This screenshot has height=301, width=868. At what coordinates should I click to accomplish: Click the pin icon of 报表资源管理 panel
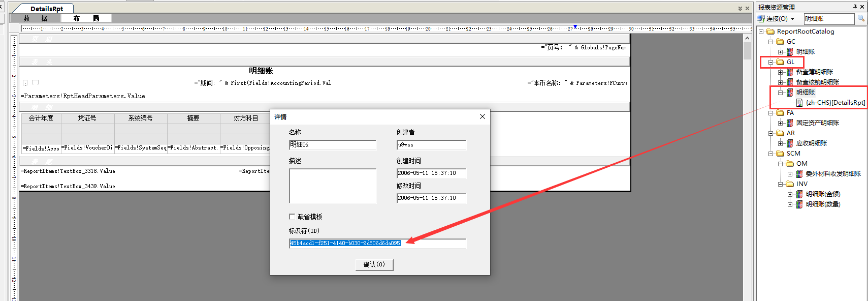click(x=855, y=7)
